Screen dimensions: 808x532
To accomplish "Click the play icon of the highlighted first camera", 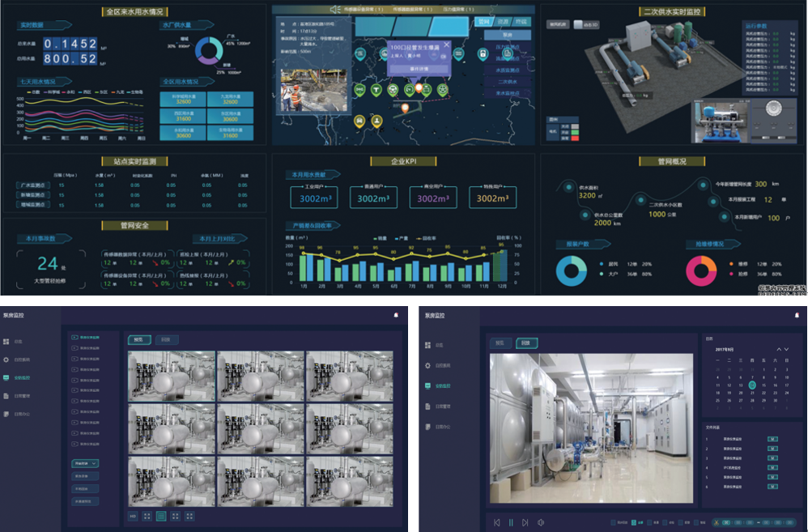I will [74, 337].
